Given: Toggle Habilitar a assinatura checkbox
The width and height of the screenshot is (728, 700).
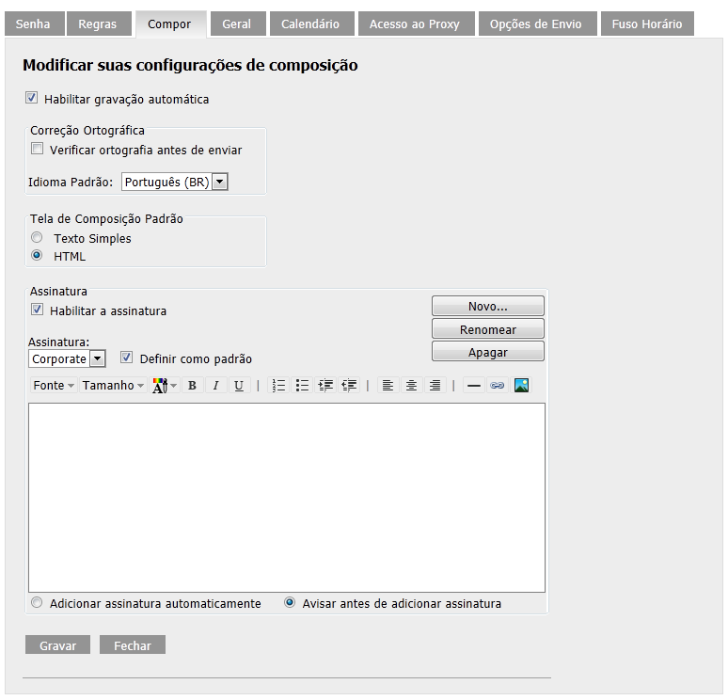Looking at the screenshot, I should [37, 310].
